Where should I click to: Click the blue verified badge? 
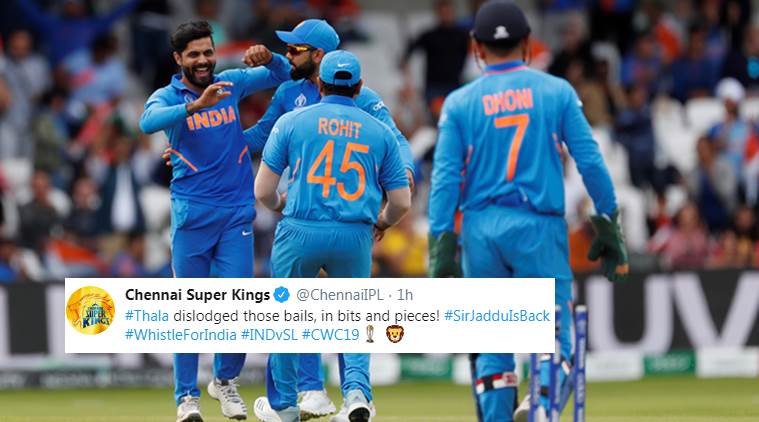point(282,294)
